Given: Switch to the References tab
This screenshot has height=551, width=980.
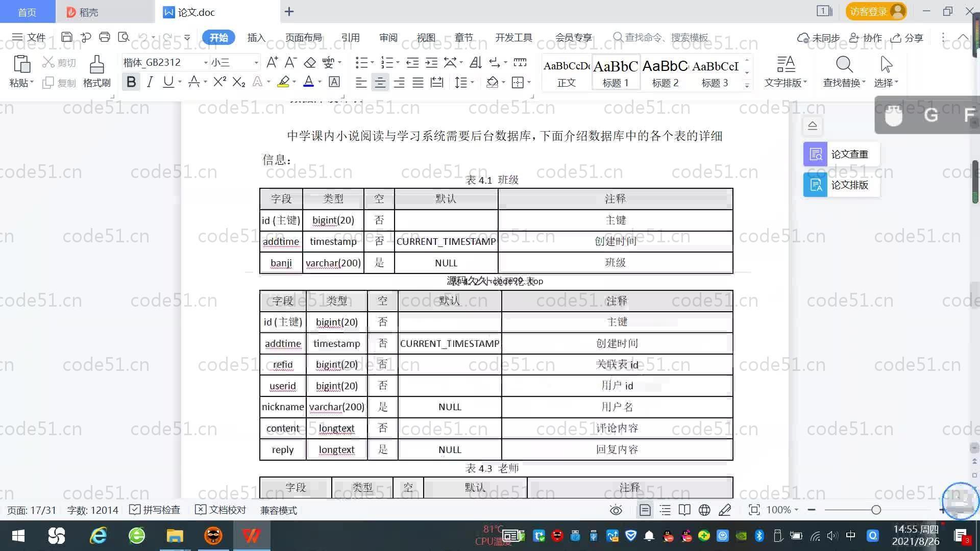Looking at the screenshot, I should pyautogui.click(x=350, y=37).
